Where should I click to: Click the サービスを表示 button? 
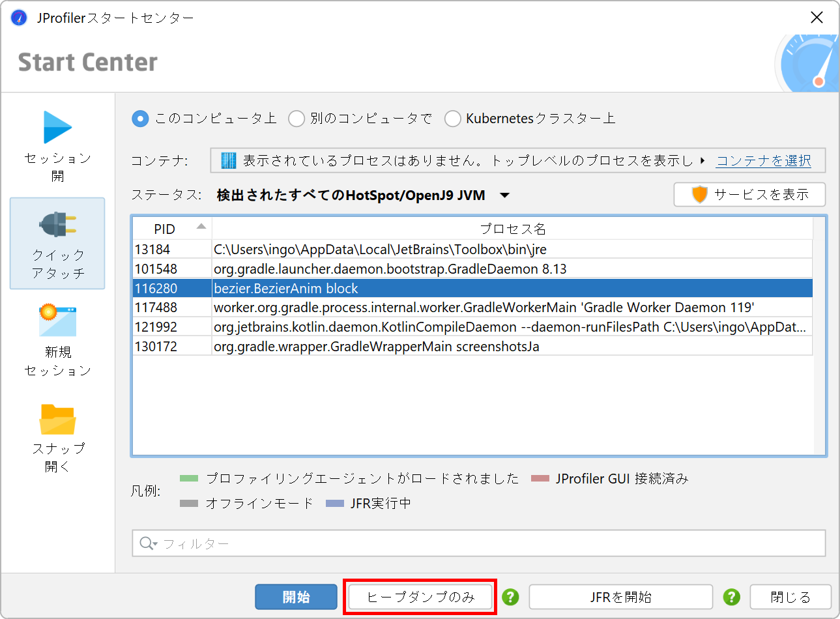(749, 194)
